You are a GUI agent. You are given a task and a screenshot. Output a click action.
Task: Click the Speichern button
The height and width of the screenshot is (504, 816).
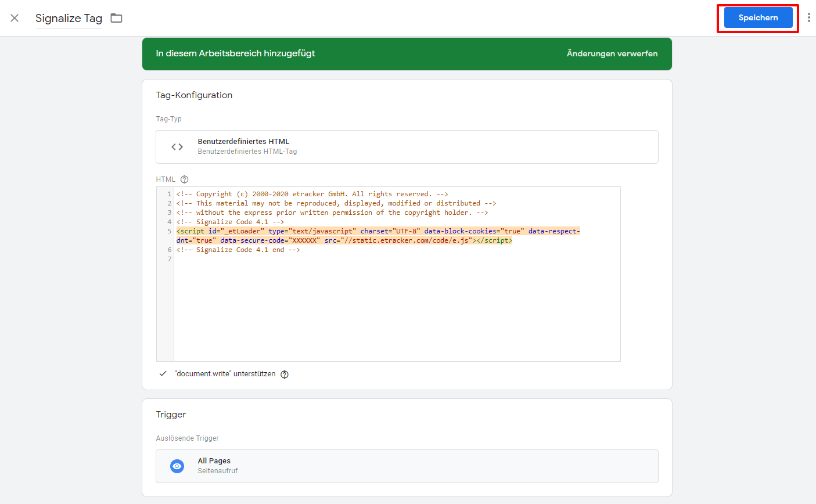click(x=758, y=18)
